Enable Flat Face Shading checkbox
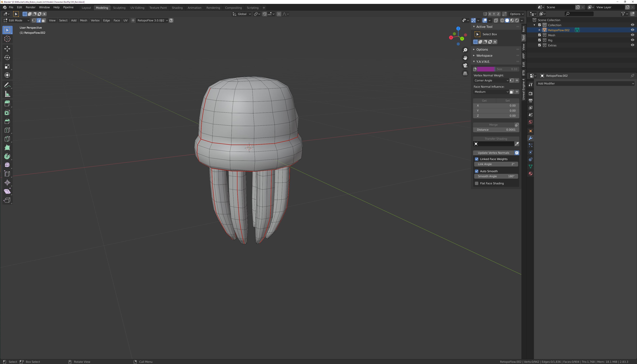 477,184
